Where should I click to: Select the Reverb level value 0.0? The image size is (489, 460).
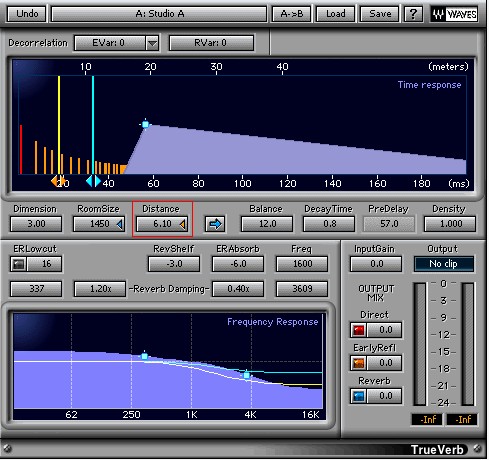(384, 396)
